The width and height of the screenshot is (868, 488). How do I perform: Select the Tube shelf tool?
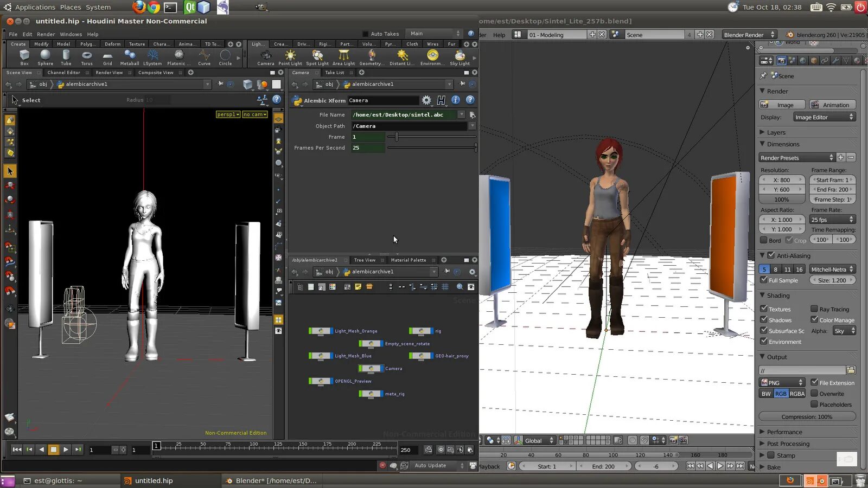click(x=66, y=57)
